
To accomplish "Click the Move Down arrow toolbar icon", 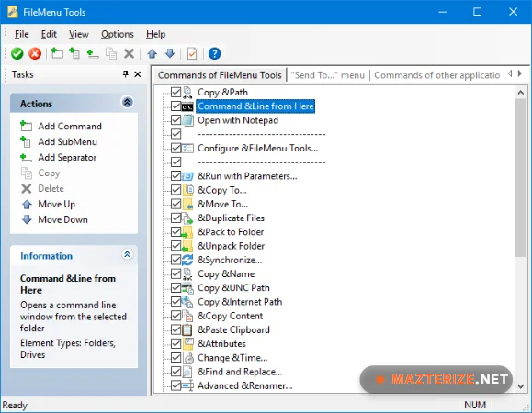I will coord(170,53).
